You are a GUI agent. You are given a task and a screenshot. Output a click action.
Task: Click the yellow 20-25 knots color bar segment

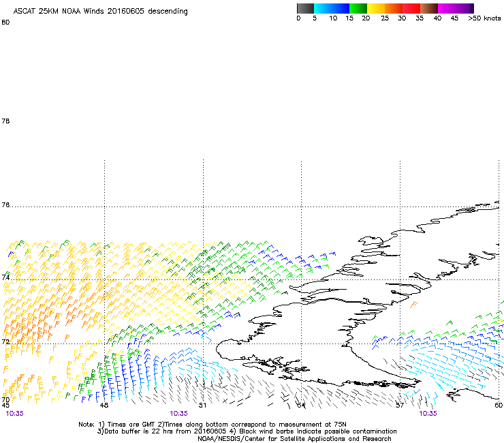click(376, 8)
